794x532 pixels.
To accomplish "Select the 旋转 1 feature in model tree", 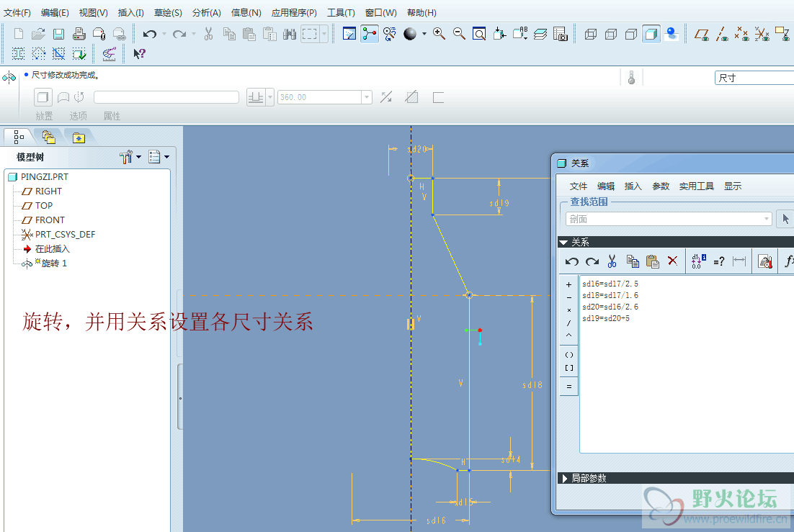I will coord(53,263).
